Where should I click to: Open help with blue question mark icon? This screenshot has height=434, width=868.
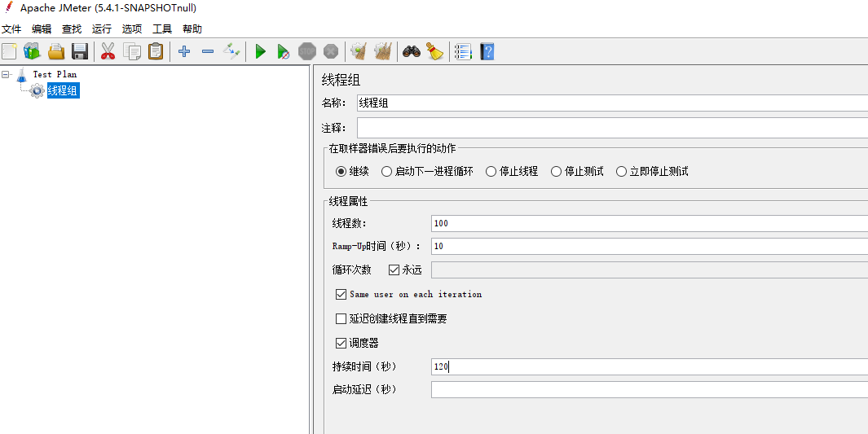click(x=487, y=52)
